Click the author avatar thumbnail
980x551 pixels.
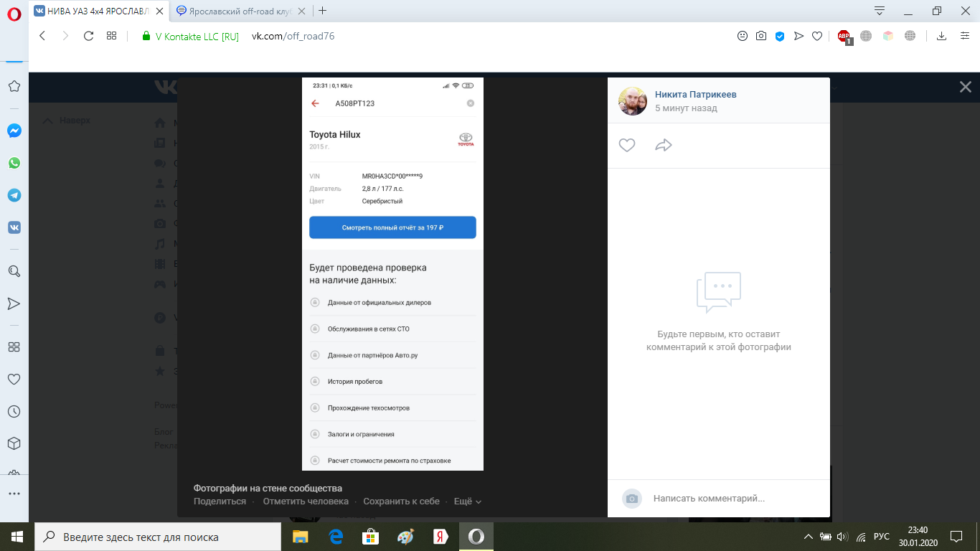[x=633, y=101]
